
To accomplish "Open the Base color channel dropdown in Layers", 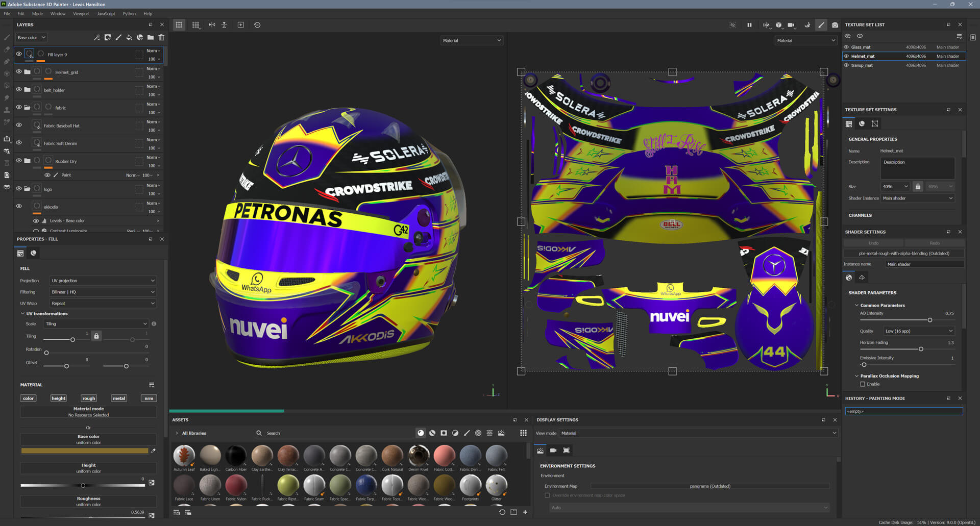I will point(31,37).
